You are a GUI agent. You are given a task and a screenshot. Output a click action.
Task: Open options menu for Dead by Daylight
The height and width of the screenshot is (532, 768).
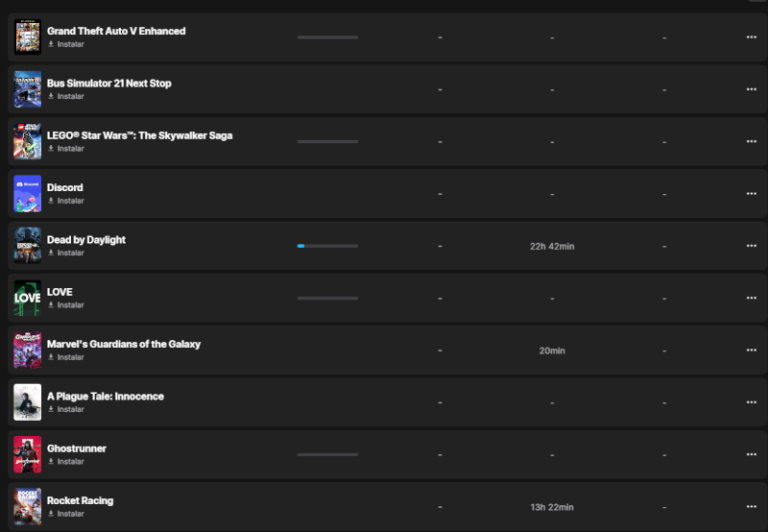pyautogui.click(x=751, y=246)
